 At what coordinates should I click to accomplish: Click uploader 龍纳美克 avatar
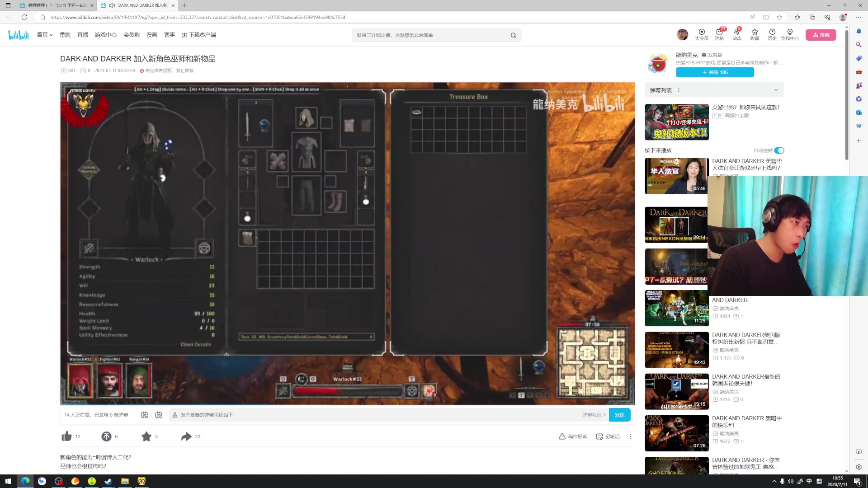tap(658, 64)
